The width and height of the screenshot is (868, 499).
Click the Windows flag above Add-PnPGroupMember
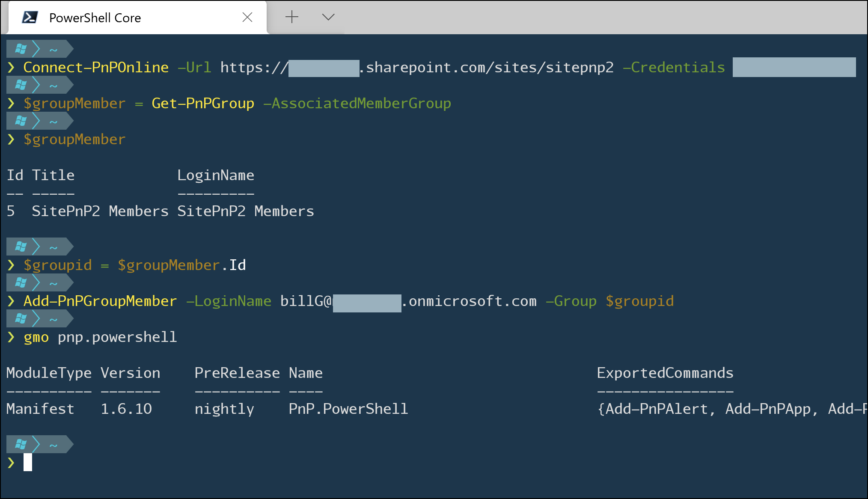(21, 282)
